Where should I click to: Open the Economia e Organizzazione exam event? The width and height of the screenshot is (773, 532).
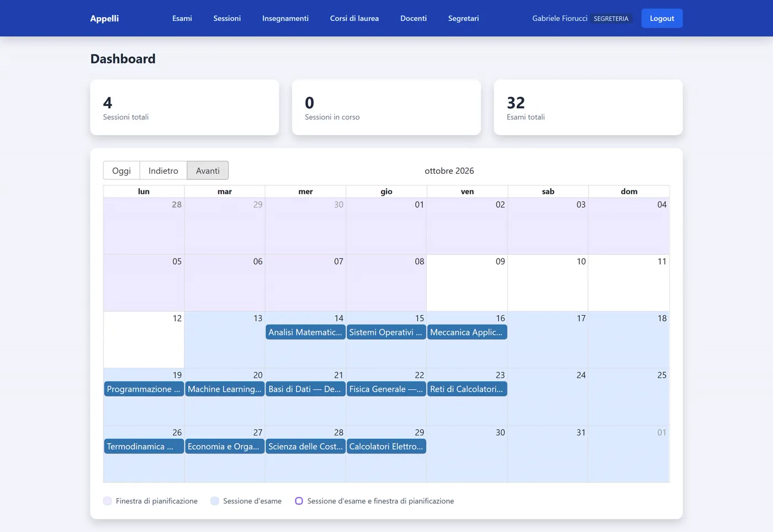(225, 446)
